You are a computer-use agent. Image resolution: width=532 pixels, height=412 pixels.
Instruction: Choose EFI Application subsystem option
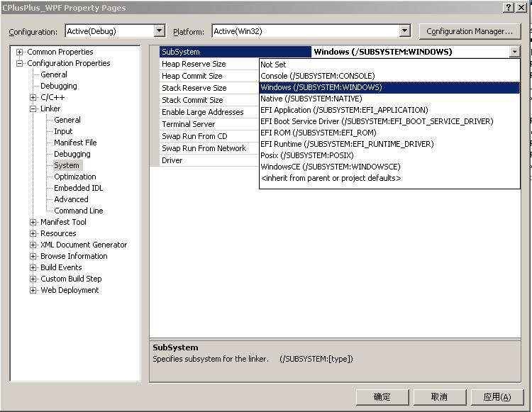click(389, 110)
